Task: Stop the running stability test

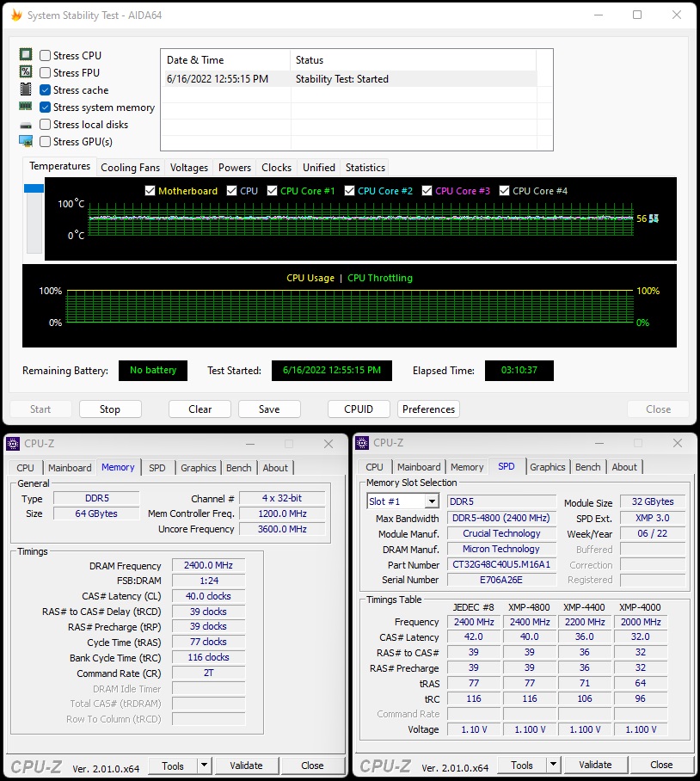Action: (110, 409)
